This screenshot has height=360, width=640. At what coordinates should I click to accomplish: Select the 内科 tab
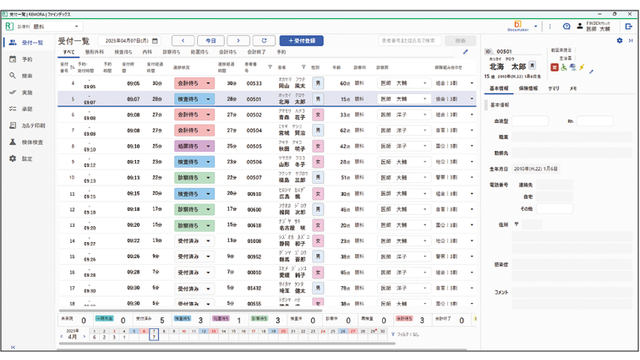click(147, 52)
